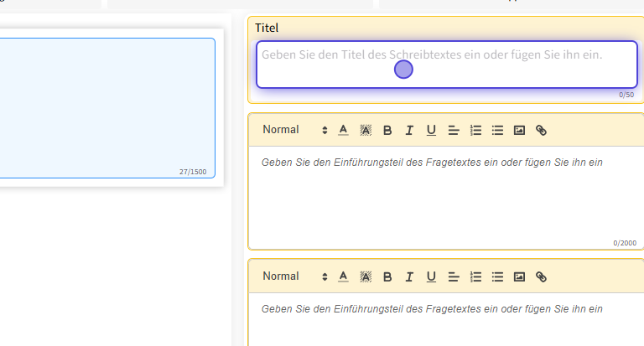Viewport: 644px width, 346px height.
Task: Add hyperlink using lower editor link icon
Action: 541,276
